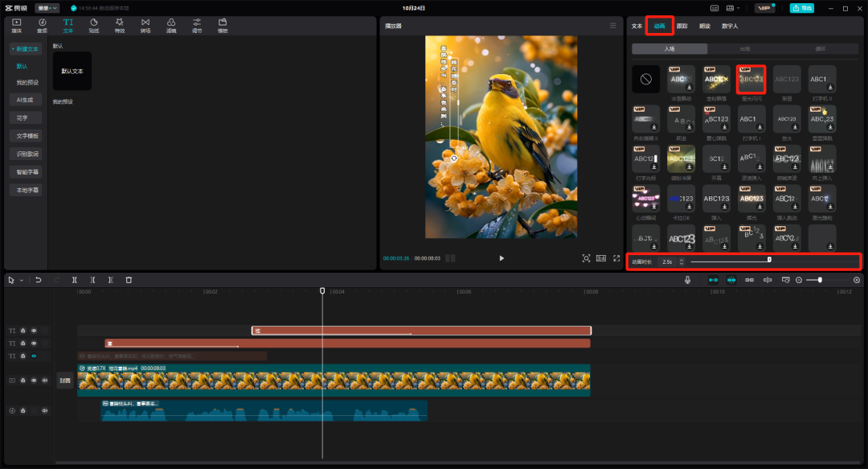Click the microphone record voiceover icon
This screenshot has width=868, height=469.
point(687,280)
